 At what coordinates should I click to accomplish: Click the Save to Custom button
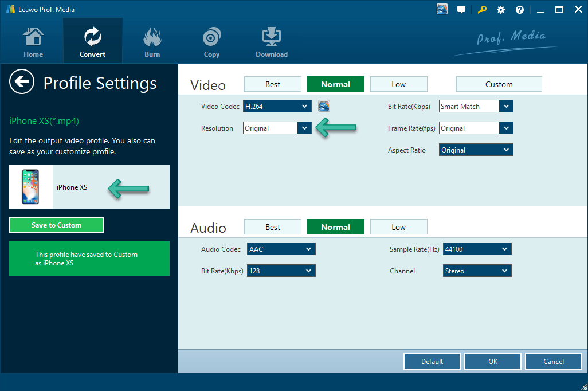point(56,225)
